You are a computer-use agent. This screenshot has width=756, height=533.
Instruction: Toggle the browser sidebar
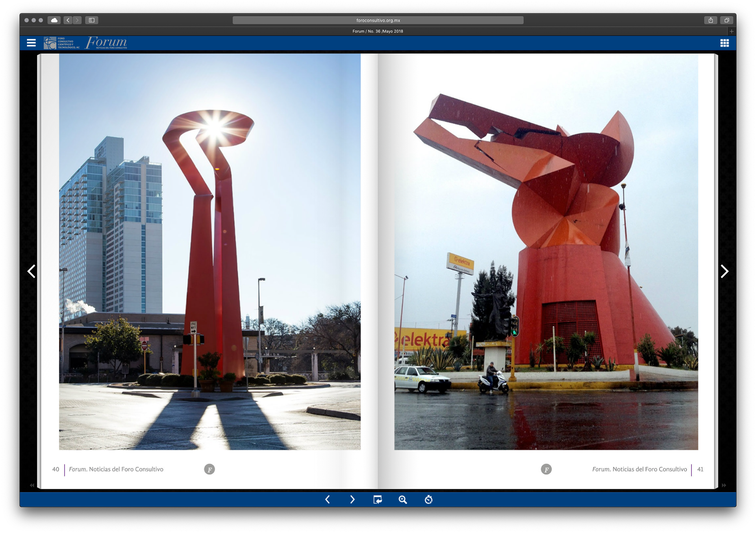click(x=92, y=20)
